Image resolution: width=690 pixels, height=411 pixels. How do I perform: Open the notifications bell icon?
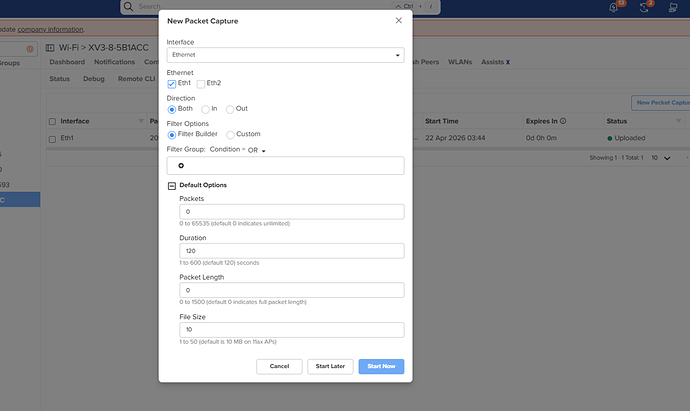613,7
